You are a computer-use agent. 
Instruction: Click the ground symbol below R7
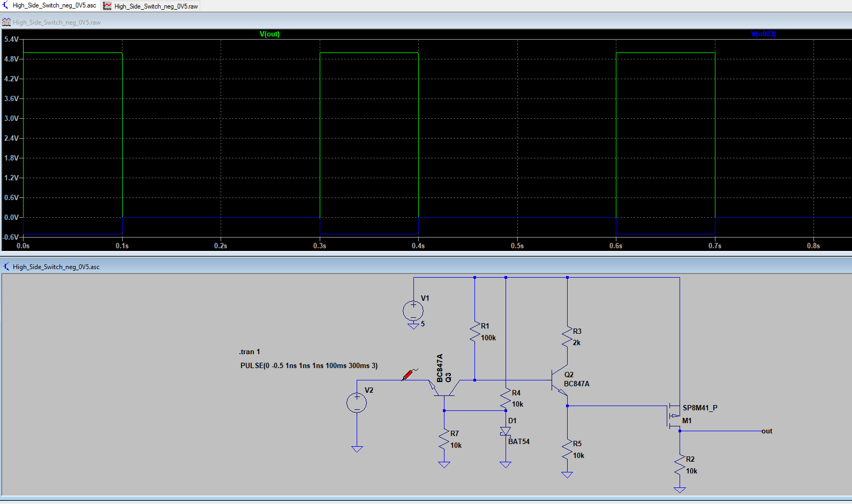tap(444, 464)
